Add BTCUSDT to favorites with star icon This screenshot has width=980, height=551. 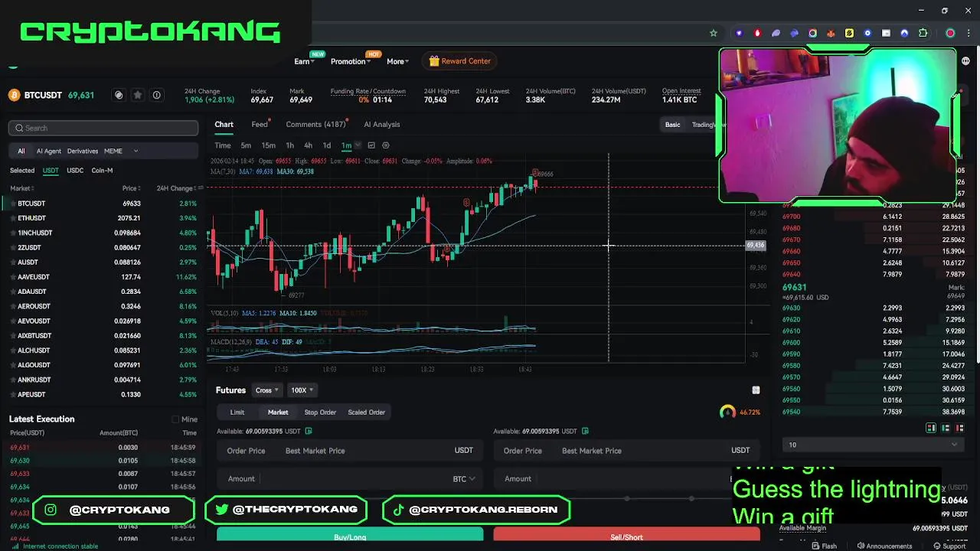point(138,95)
